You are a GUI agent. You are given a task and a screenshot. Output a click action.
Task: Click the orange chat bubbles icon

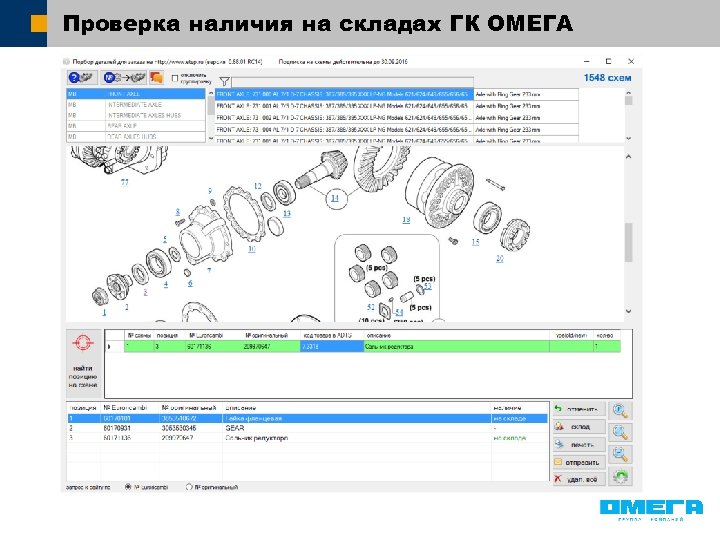[x=157, y=78]
